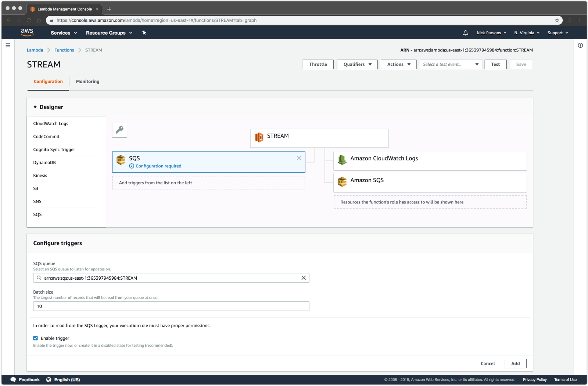Remove the SQS trigger with X icon
Screen dimensions: 588x386
tap(299, 158)
